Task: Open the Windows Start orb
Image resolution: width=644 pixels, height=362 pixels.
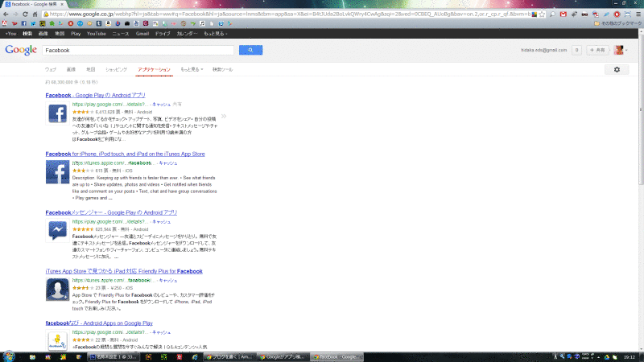Action: point(9,356)
